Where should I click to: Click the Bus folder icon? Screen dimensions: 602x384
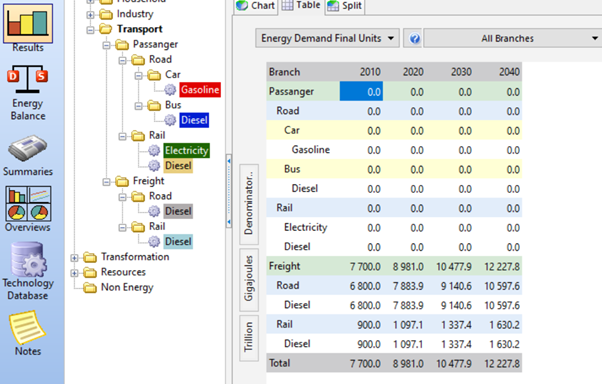coord(154,105)
